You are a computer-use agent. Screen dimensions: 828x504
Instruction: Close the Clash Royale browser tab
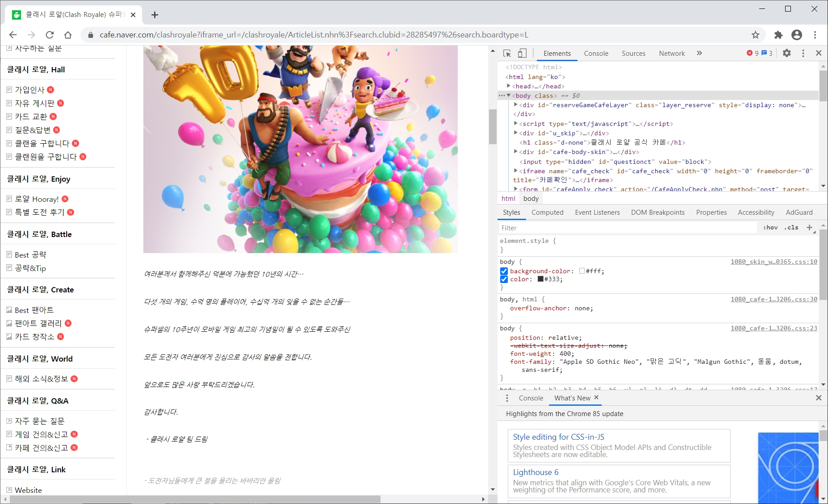(133, 15)
